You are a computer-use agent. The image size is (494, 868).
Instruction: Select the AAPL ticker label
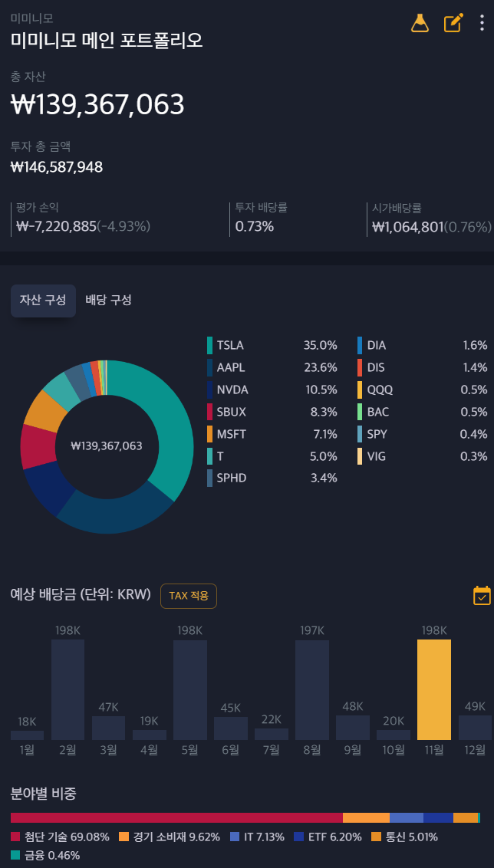point(231,367)
